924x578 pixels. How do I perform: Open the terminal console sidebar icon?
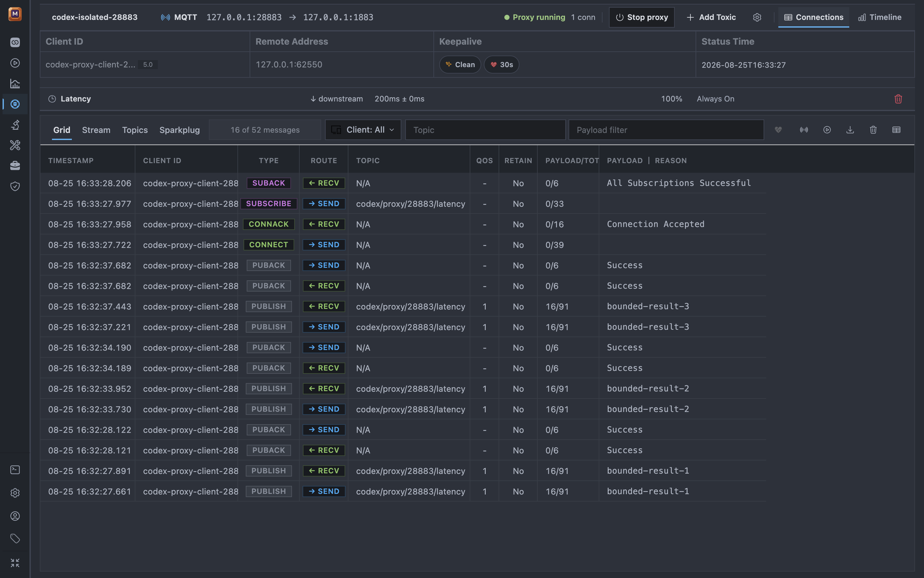click(15, 470)
